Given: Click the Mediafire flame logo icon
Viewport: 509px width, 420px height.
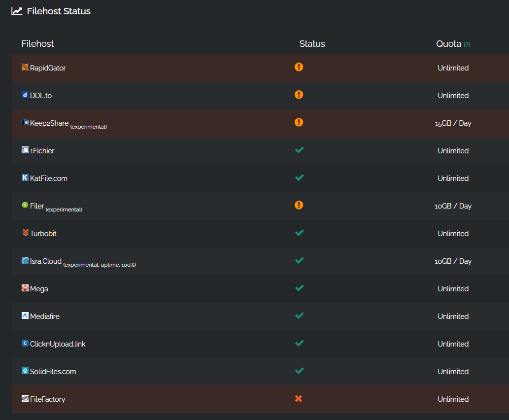Looking at the screenshot, I should click(25, 315).
